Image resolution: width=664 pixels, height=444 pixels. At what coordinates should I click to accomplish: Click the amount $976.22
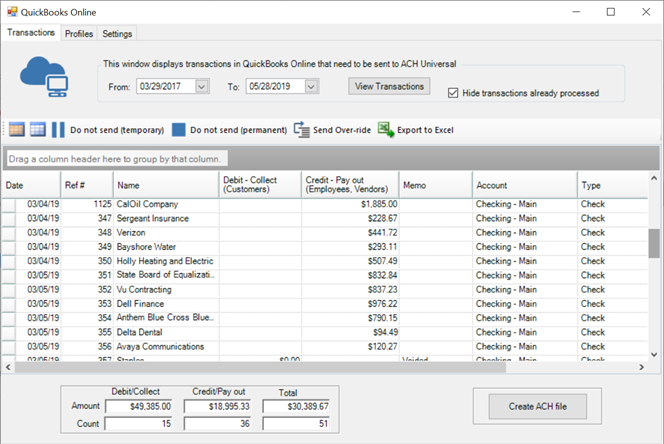click(x=382, y=304)
